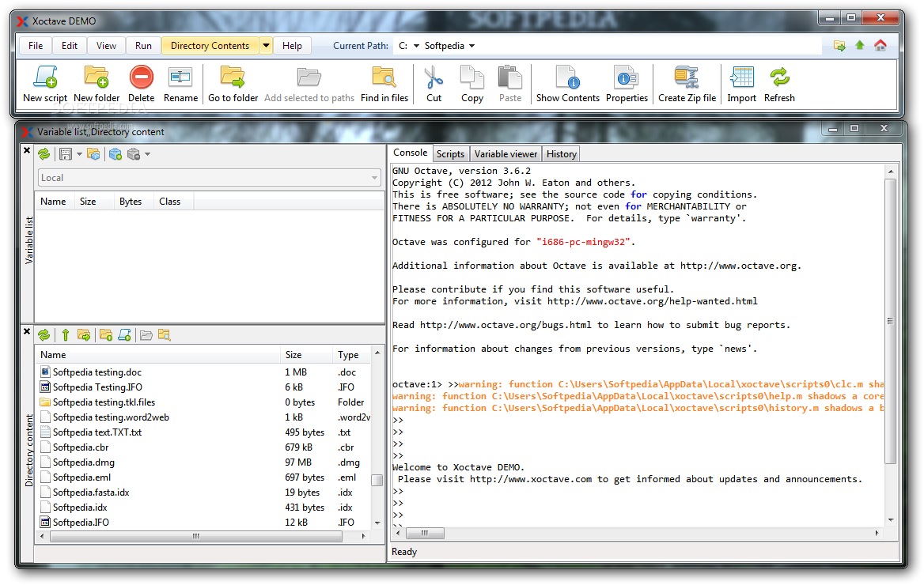Click the small new folder icon in Directory content toolbar
924x585 pixels.
(x=106, y=335)
